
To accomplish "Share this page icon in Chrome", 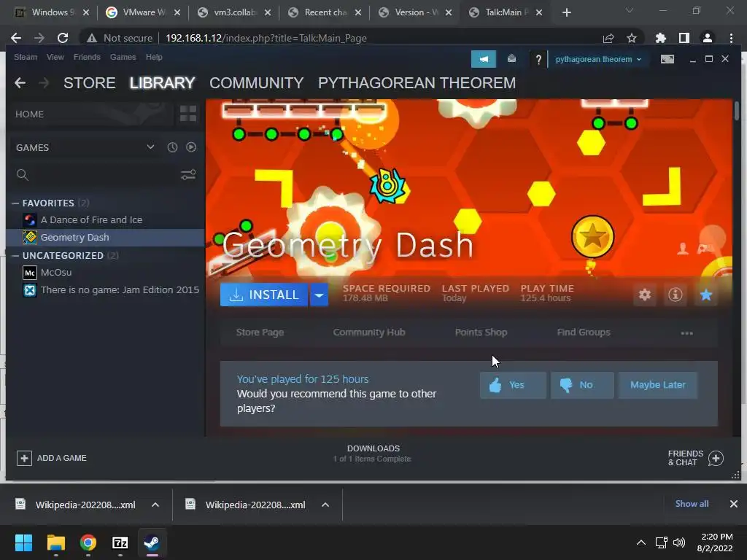I will pos(608,38).
